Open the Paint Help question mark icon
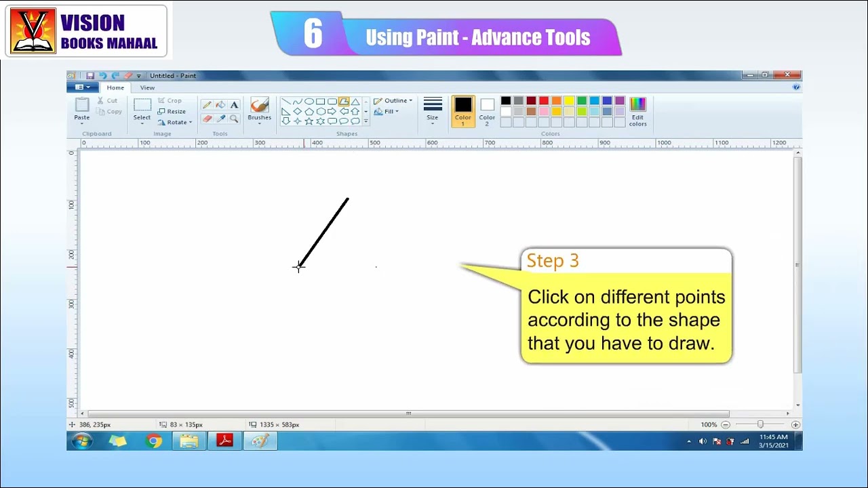868x488 pixels. click(x=796, y=87)
